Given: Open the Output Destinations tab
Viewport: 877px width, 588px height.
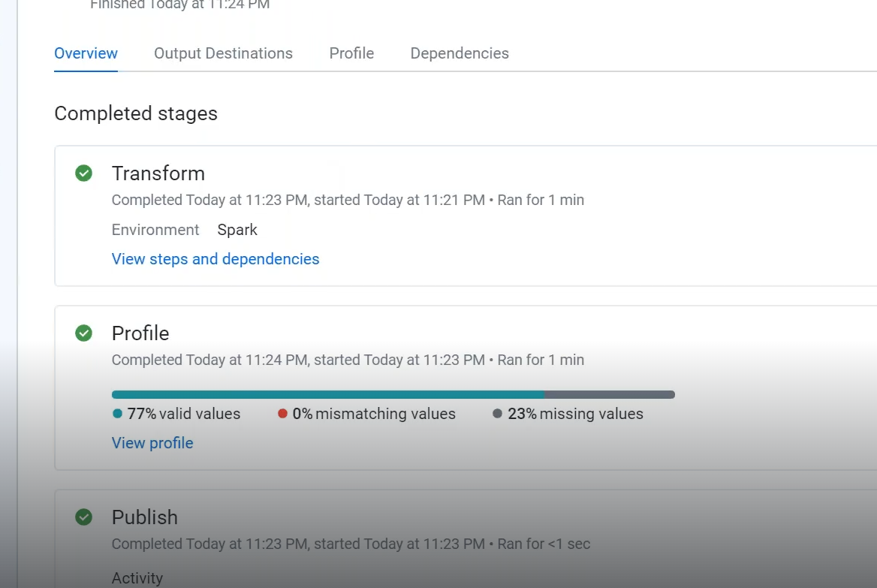Looking at the screenshot, I should 223,53.
